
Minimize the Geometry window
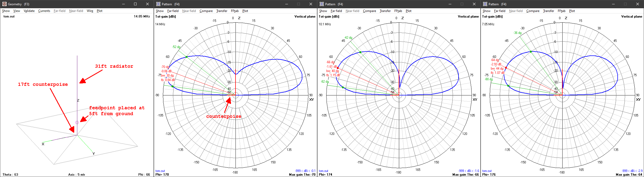[123, 4]
